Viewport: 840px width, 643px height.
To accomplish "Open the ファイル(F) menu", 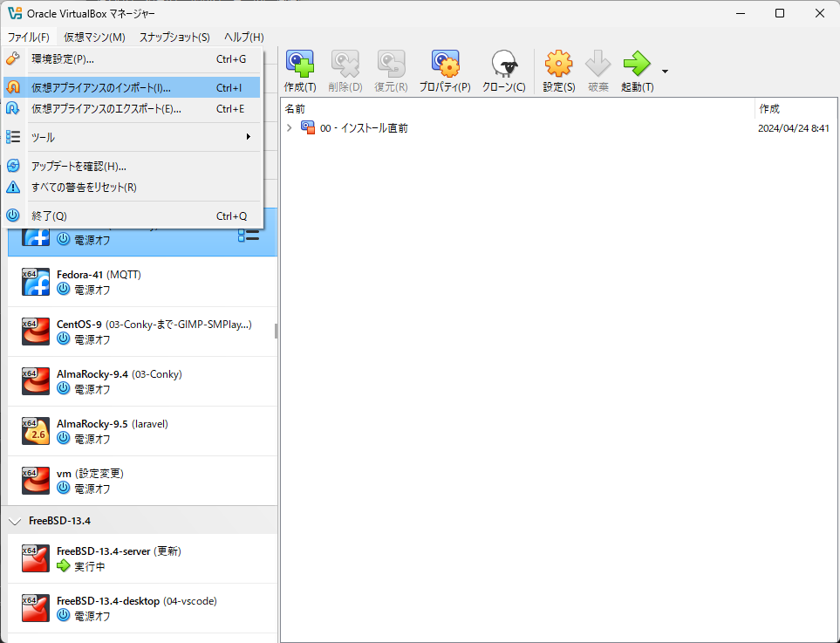I will (x=29, y=37).
